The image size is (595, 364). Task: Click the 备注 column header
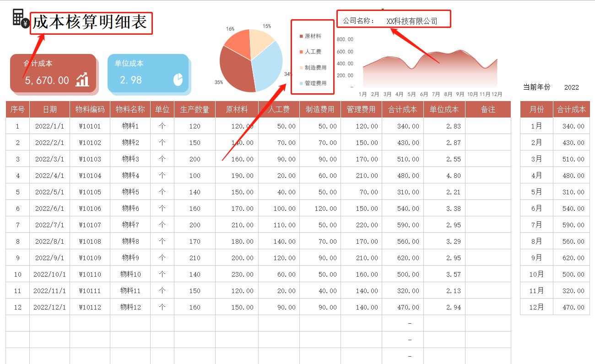click(x=488, y=109)
